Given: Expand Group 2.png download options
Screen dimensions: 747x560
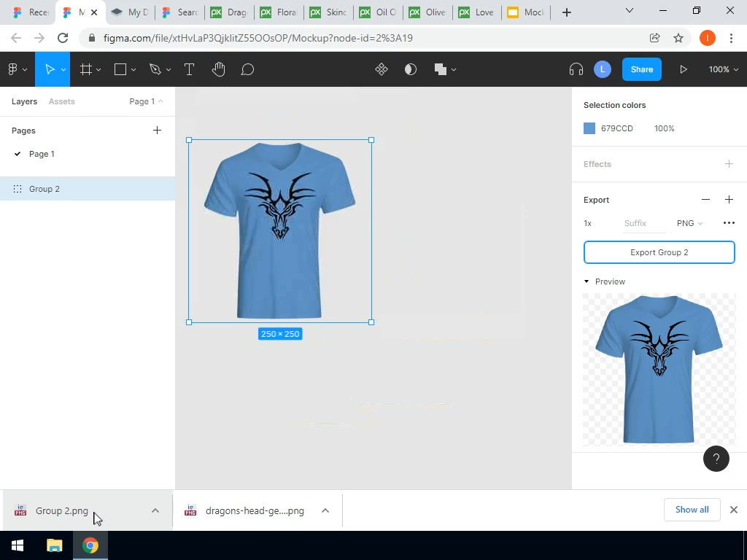Looking at the screenshot, I should (x=155, y=510).
